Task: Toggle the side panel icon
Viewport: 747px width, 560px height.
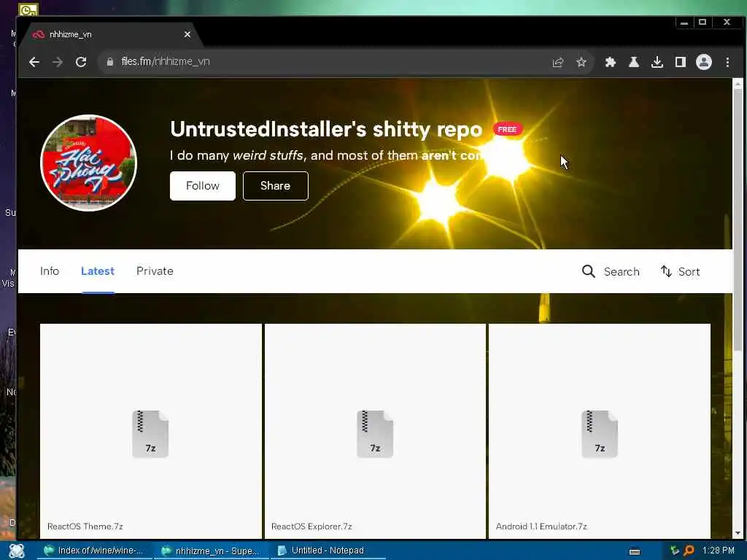Action: click(x=681, y=62)
